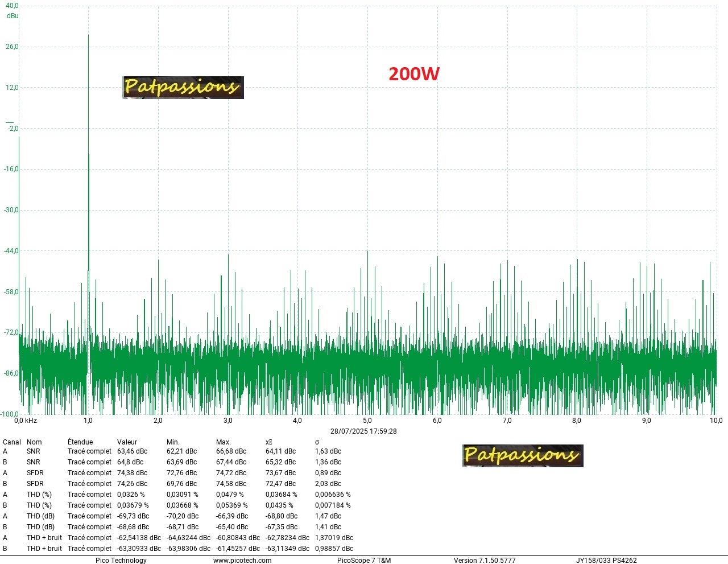Click the capture timestamp 28/07/2025 17:59:28
The width and height of the screenshot is (728, 564).
363,431
